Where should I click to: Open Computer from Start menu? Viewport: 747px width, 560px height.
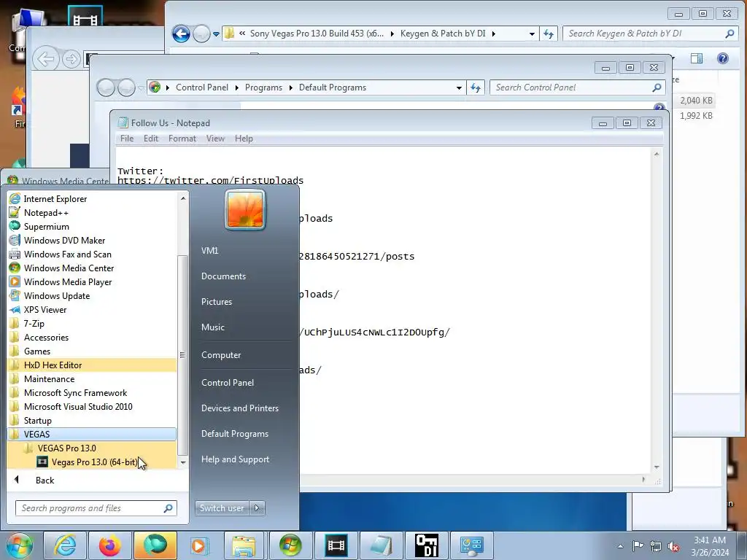point(221,355)
